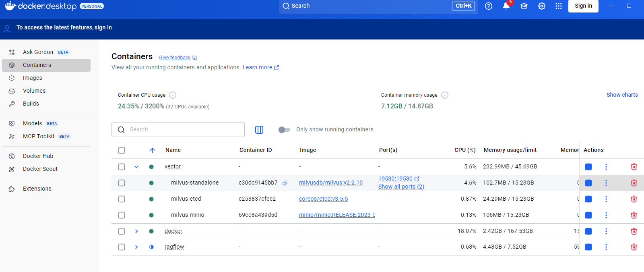Check the ragflow row checkbox

(x=122, y=247)
